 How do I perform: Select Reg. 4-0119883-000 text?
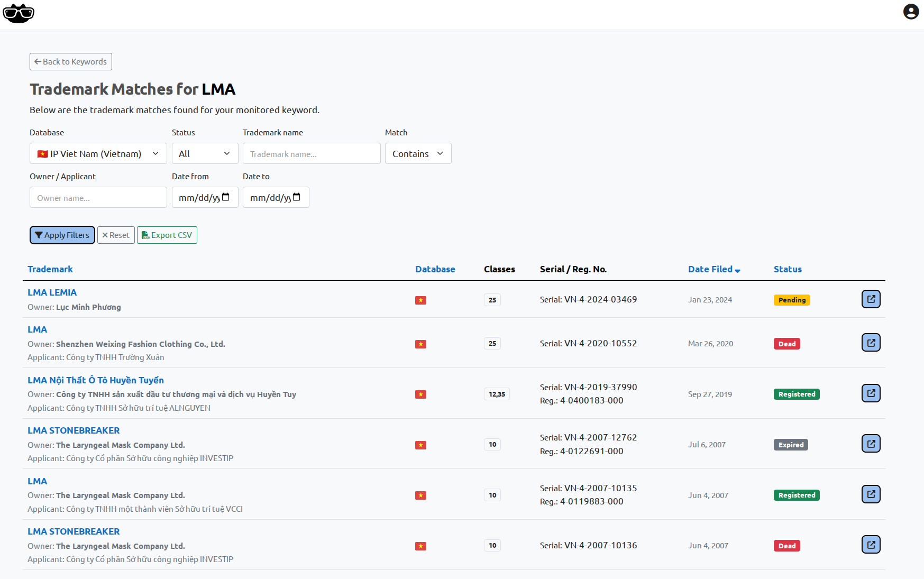(x=582, y=501)
